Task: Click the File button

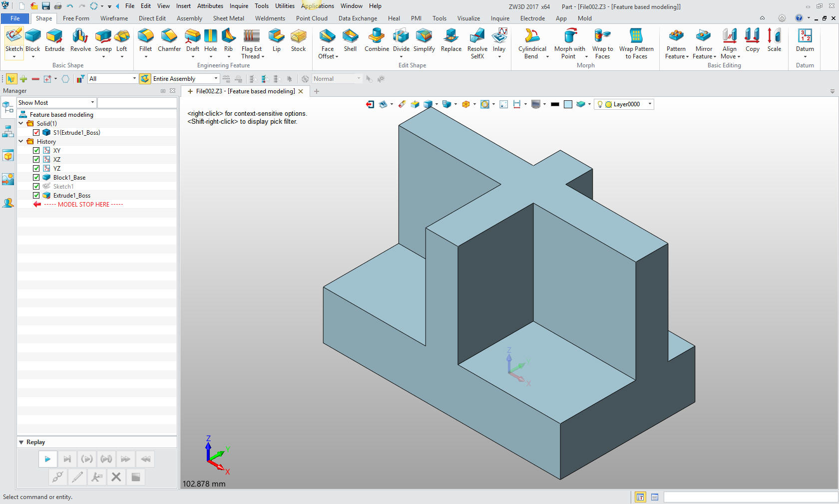Action: [x=15, y=18]
